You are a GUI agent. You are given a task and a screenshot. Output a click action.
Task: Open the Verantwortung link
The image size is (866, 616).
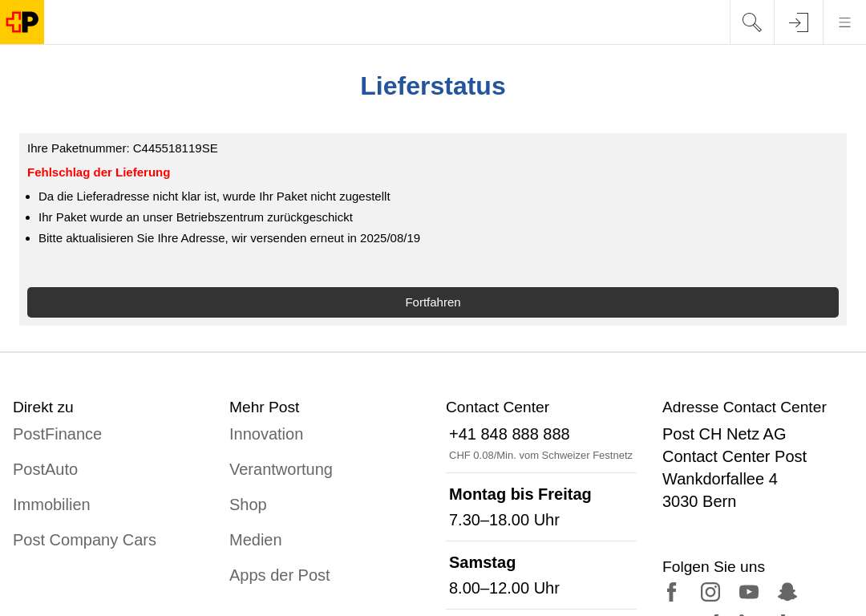click(281, 469)
